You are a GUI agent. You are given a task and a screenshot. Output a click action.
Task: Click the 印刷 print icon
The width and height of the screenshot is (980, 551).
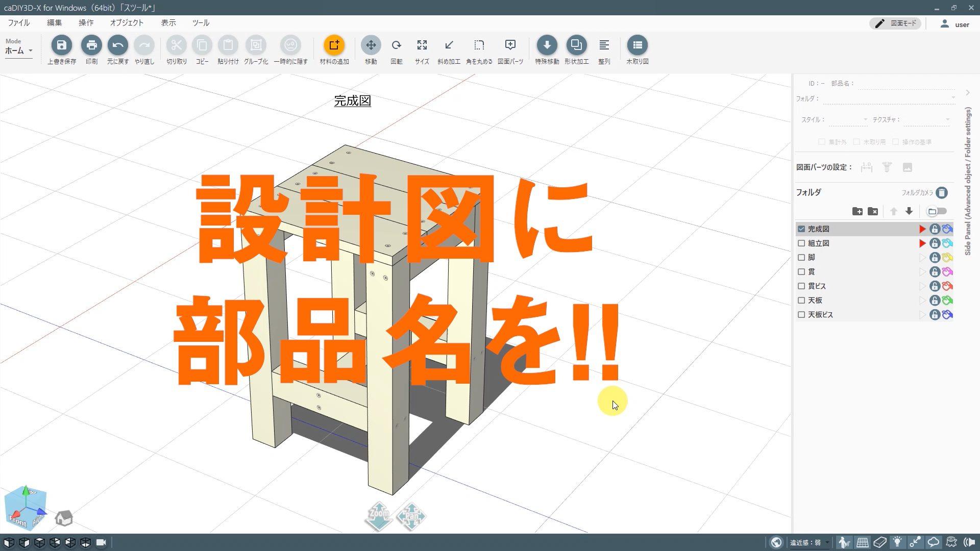(91, 45)
